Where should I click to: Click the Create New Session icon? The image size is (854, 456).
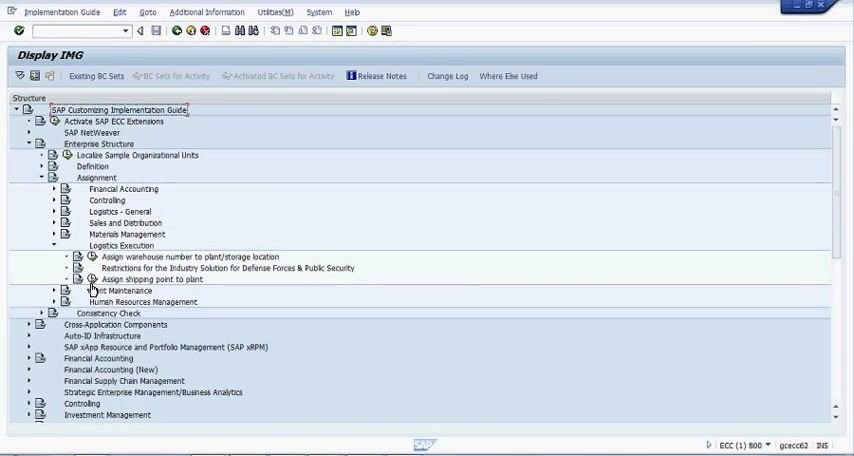coord(337,31)
